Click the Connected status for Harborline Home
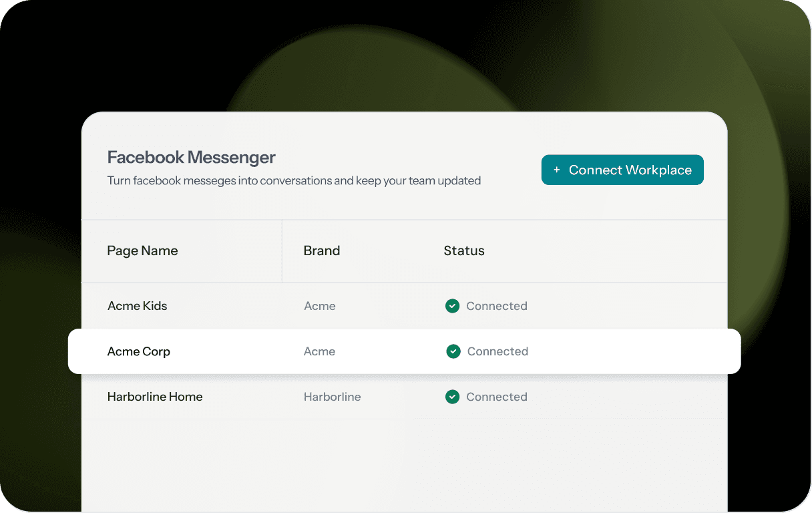Viewport: 812px width, 513px height. 497,397
